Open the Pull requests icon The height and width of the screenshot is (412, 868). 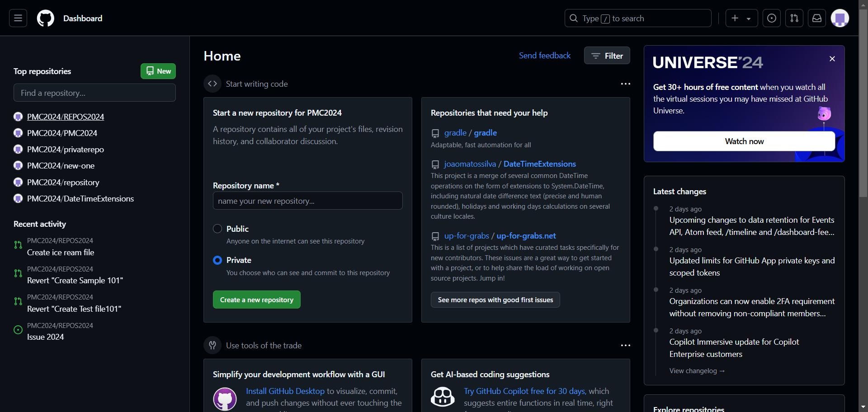coord(794,18)
